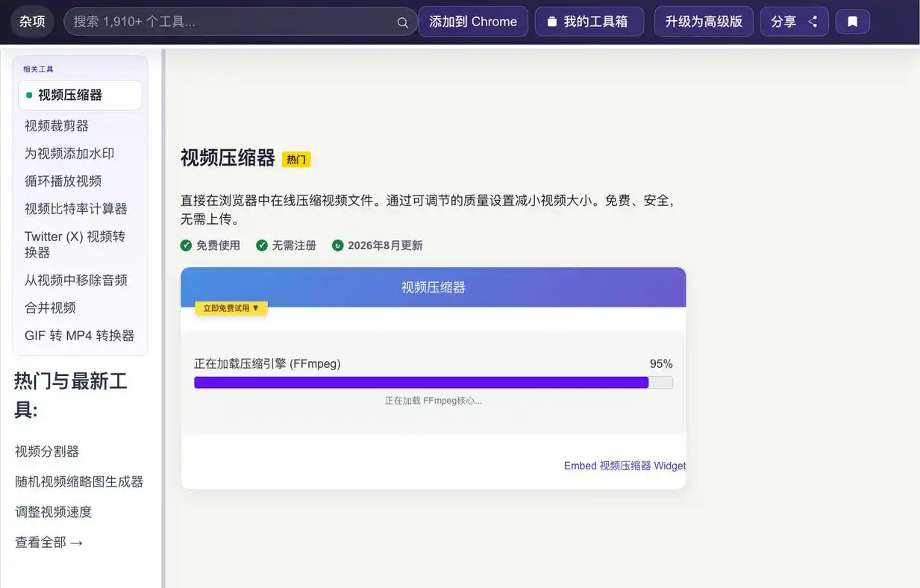Click the yellow 热门 badge
Screen dimensions: 920x588
296,159
